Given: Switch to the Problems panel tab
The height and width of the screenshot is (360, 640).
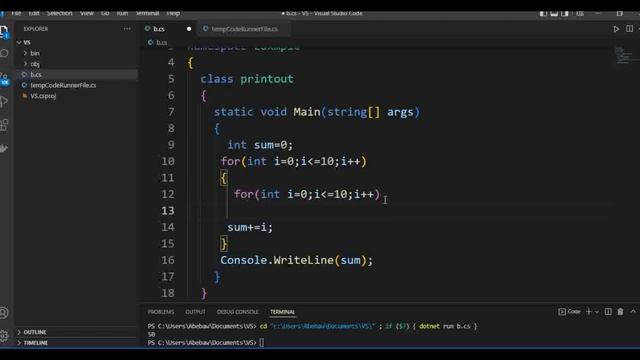Looking at the screenshot, I should [x=161, y=312].
